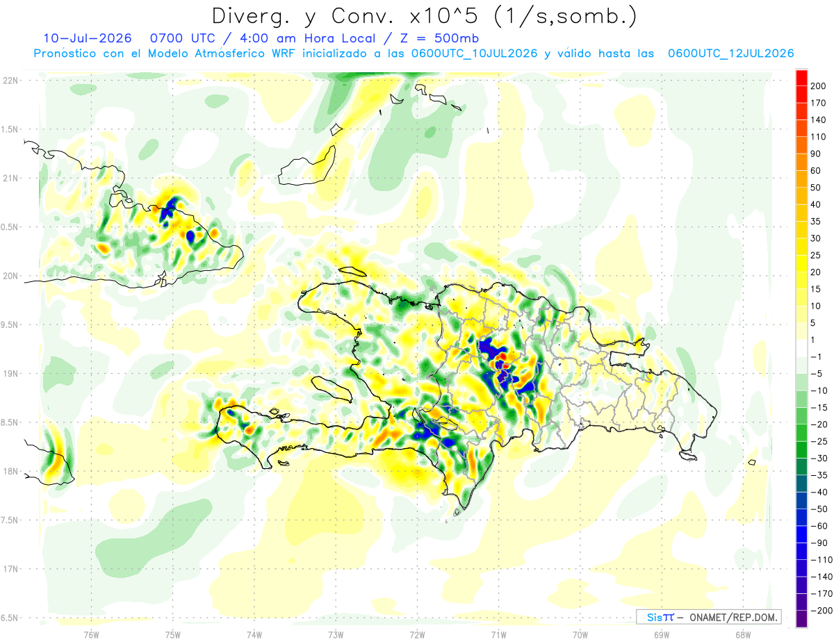Screen dimensions: 834x644
Task: Click the '71W' longitude label
Action: pyautogui.click(x=498, y=635)
